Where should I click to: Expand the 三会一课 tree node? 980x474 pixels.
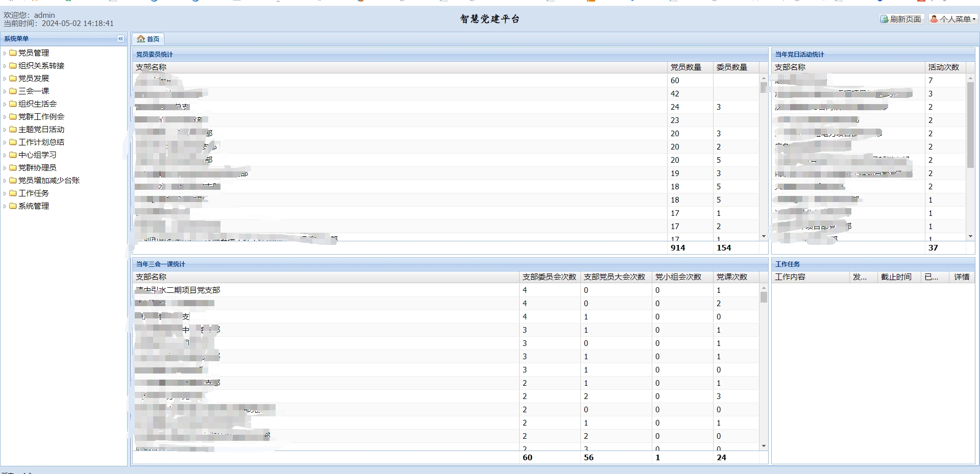(x=5, y=91)
